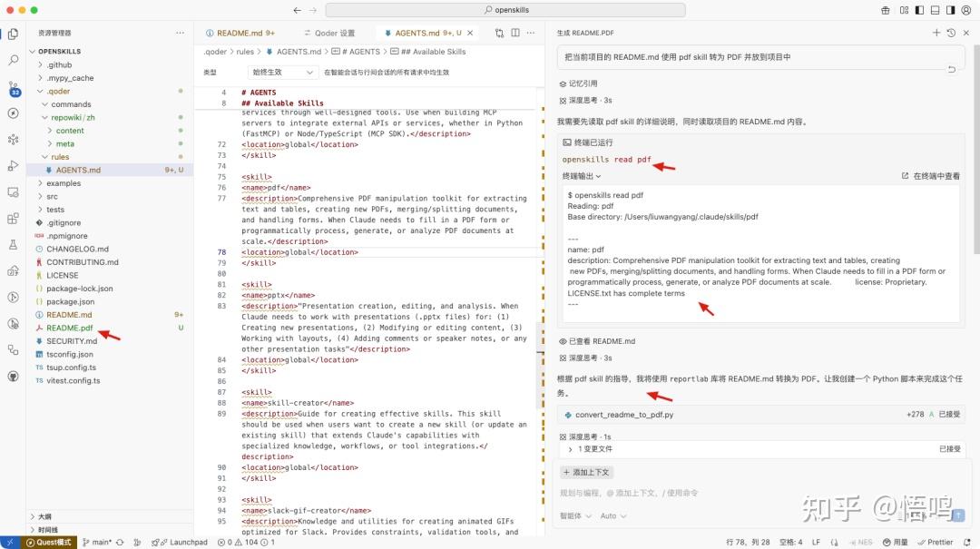This screenshot has width=980, height=549.
Task: Click the main* branch indicator in status bar
Action: [x=100, y=542]
